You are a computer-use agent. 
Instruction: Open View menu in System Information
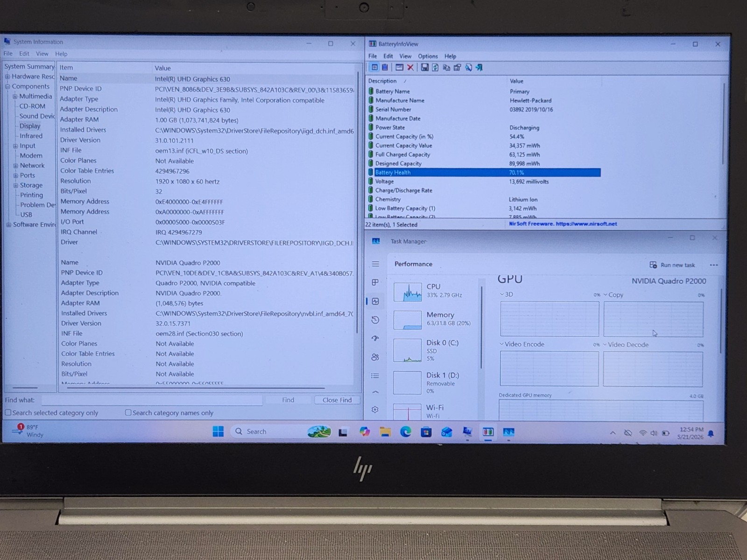pos(42,54)
